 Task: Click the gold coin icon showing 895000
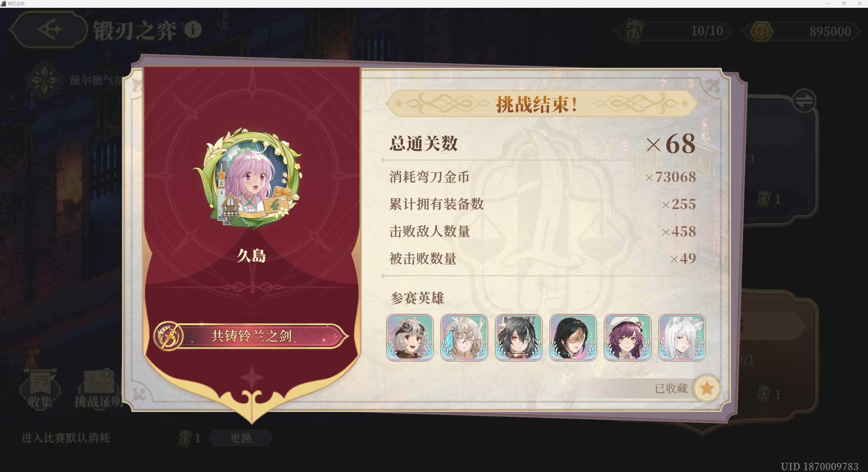762,32
